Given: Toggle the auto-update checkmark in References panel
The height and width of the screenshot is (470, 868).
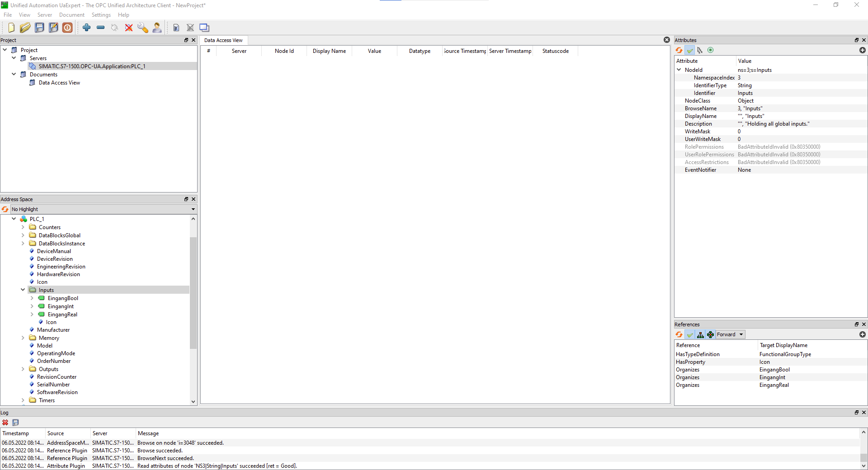Looking at the screenshot, I should pyautogui.click(x=690, y=334).
